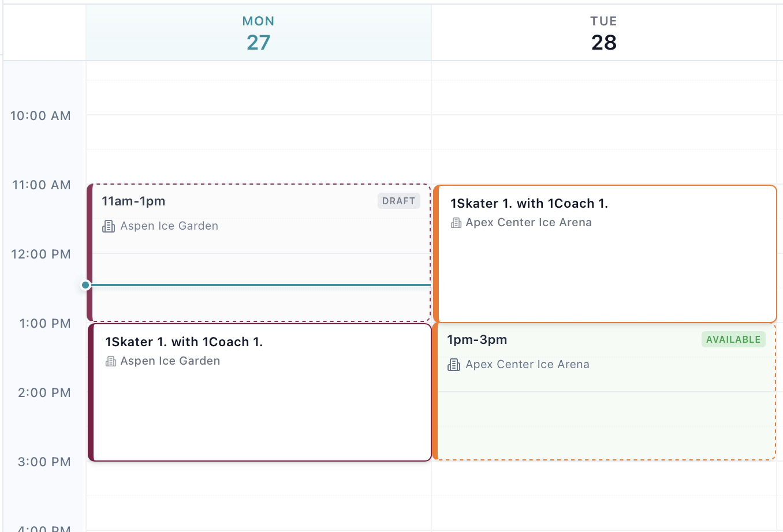This screenshot has height=532, width=783.
Task: Select the TUE 28 column header
Action: point(603,32)
